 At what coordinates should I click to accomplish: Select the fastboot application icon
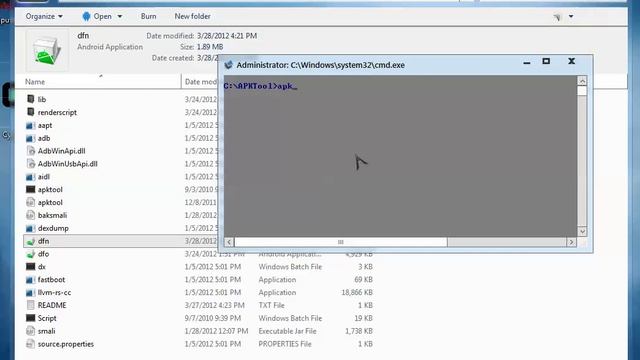pos(31,280)
